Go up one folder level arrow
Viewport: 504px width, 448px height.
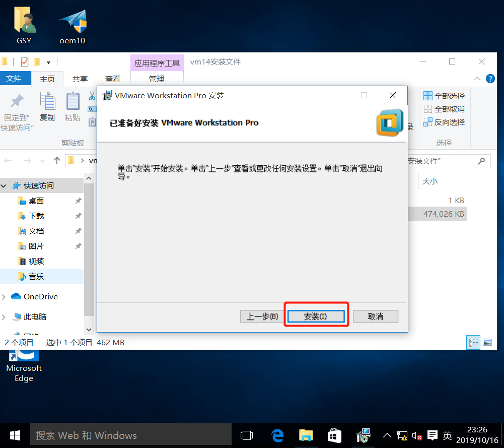pos(57,160)
